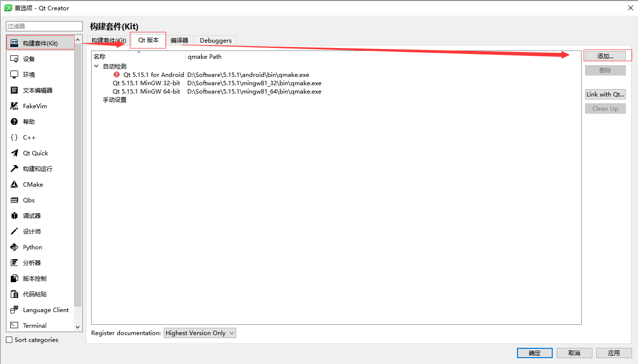Click the android\bin\qmake.exe path cell

(x=248, y=75)
